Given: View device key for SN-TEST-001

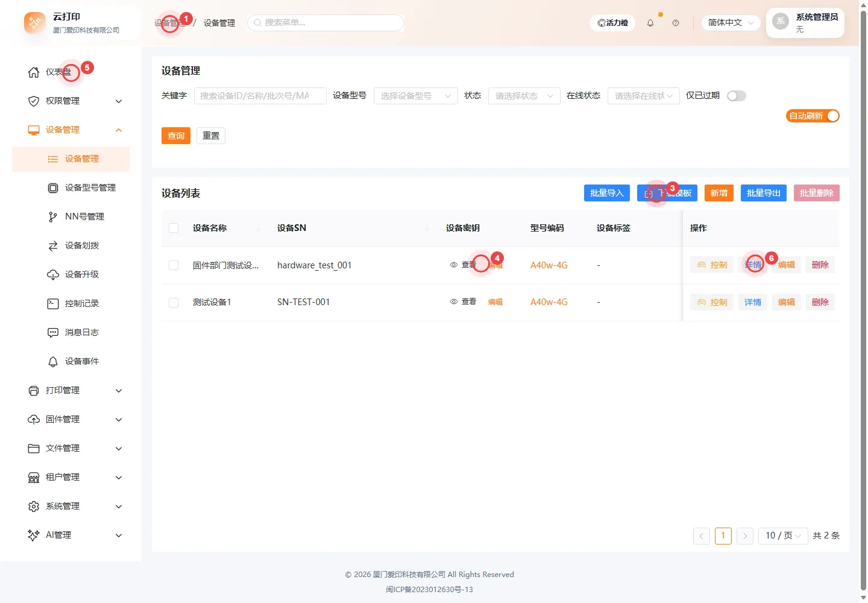Looking at the screenshot, I should click(x=463, y=301).
